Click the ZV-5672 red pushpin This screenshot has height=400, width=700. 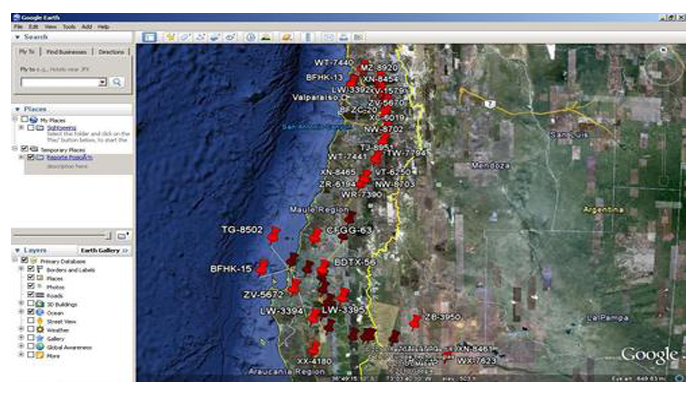(294, 287)
